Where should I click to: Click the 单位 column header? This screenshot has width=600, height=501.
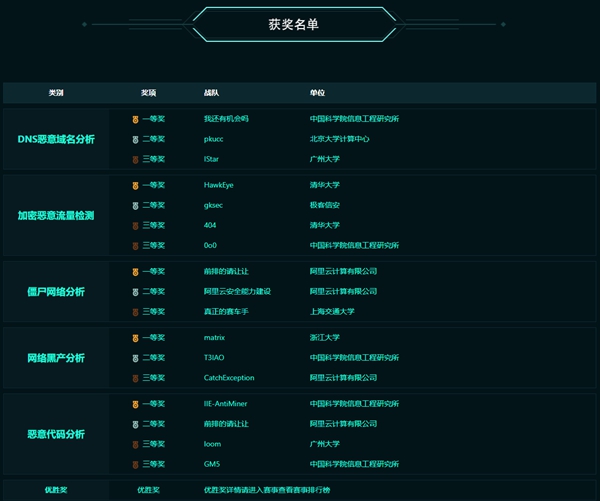317,93
